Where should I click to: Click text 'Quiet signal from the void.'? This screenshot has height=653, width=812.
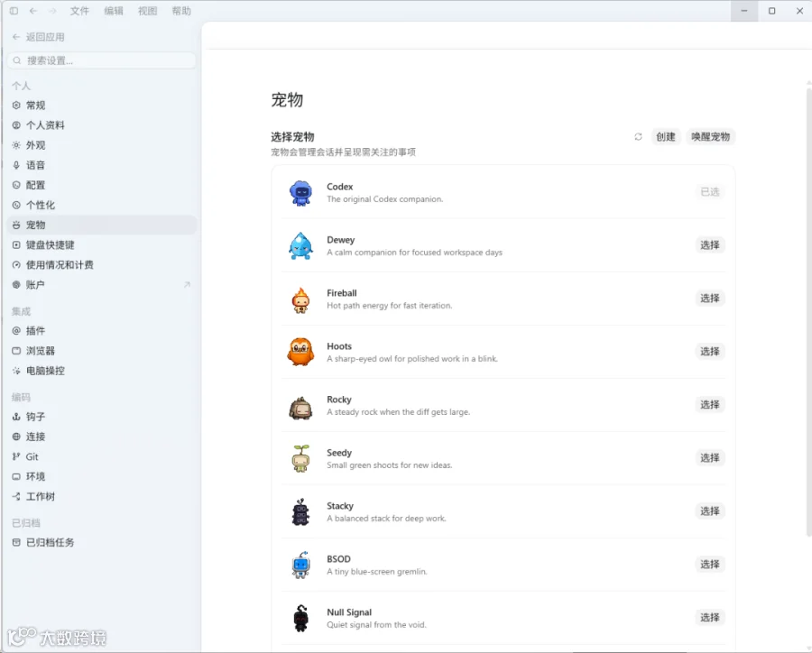click(376, 625)
